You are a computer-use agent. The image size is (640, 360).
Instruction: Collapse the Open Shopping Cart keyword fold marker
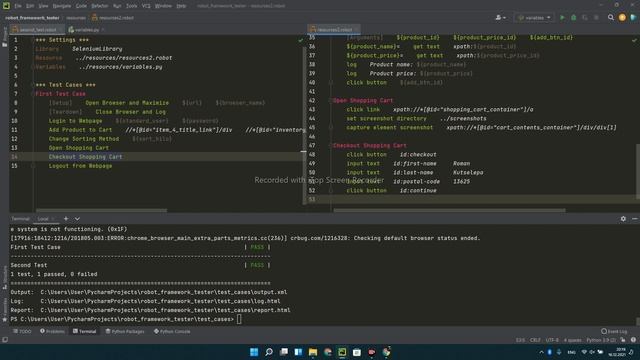point(331,100)
